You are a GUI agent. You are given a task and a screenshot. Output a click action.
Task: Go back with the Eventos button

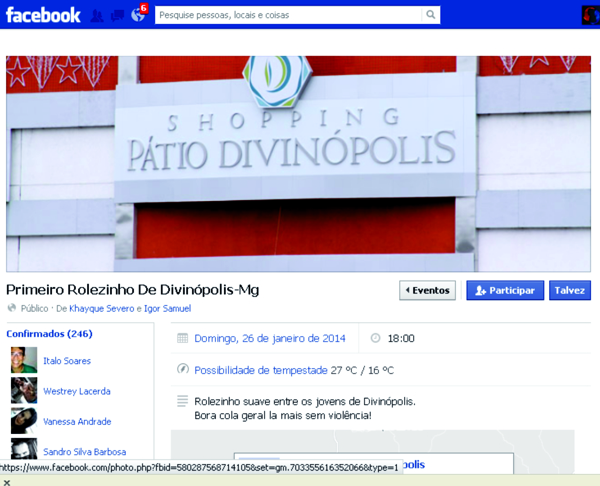click(x=427, y=290)
